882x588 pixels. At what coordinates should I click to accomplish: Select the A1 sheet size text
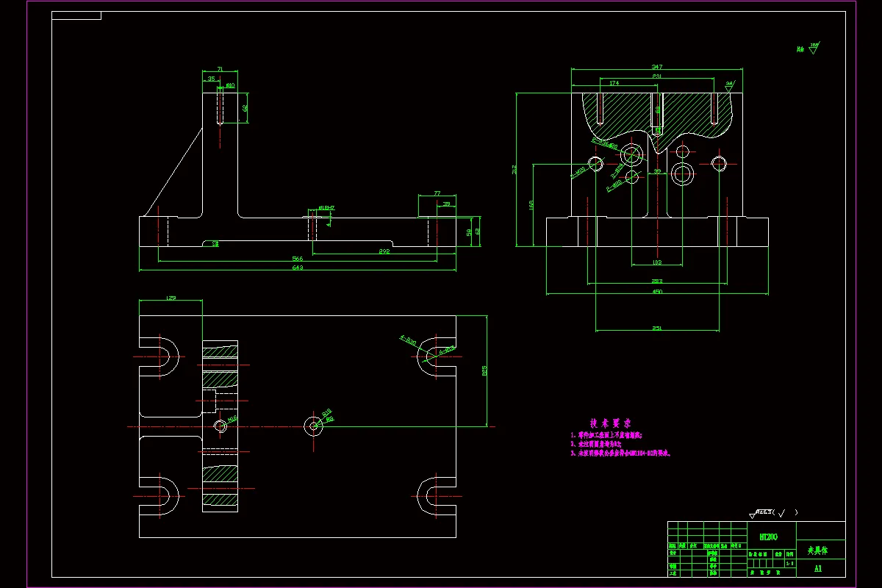(x=818, y=569)
